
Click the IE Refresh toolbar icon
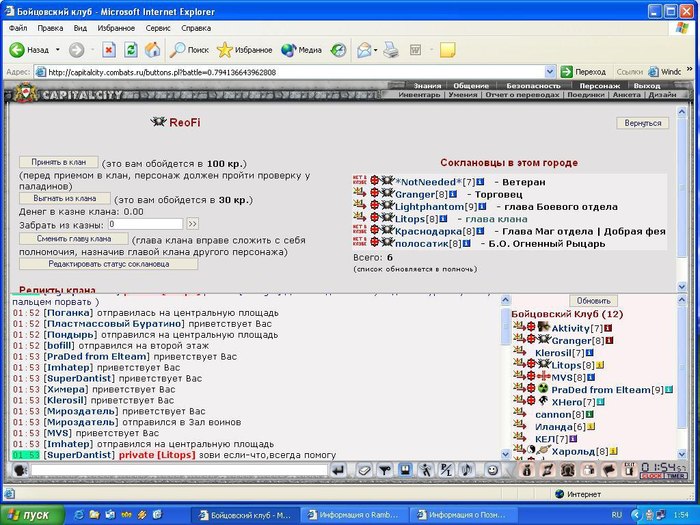click(x=132, y=49)
